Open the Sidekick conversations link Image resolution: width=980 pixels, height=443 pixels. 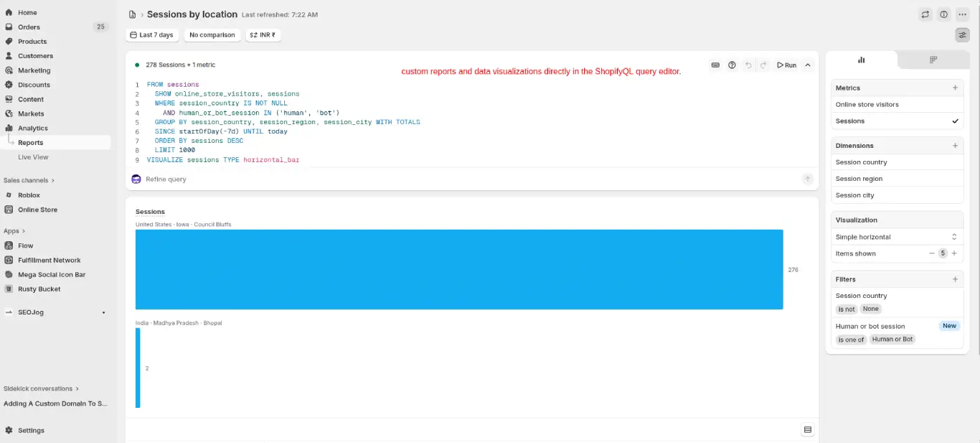pyautogui.click(x=39, y=388)
